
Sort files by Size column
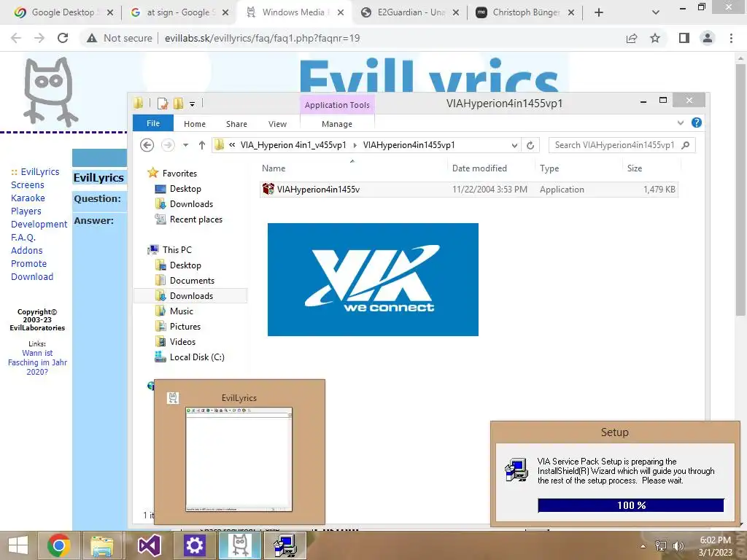tap(635, 168)
